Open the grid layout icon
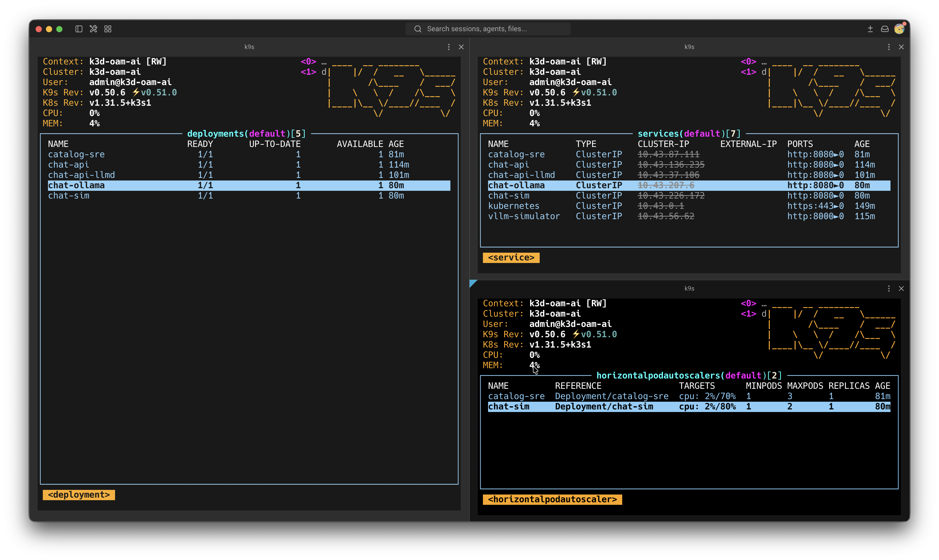Image resolution: width=939 pixels, height=560 pixels. (x=108, y=29)
